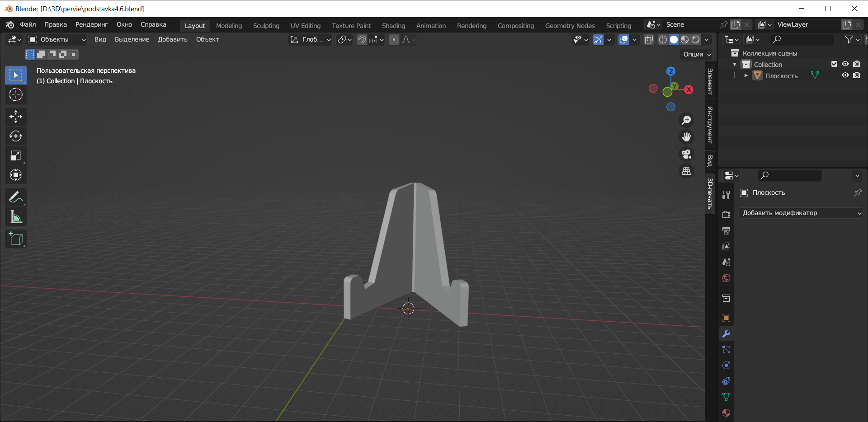Screen dimensions: 868x422
Task: Open the 3D-печать sidebar tab
Action: [710, 194]
